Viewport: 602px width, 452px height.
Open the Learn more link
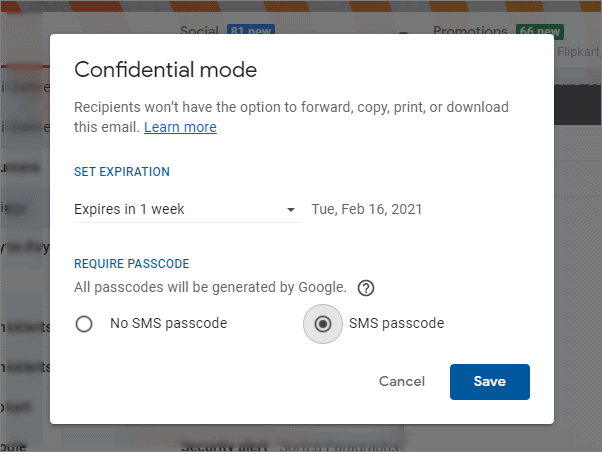(180, 127)
